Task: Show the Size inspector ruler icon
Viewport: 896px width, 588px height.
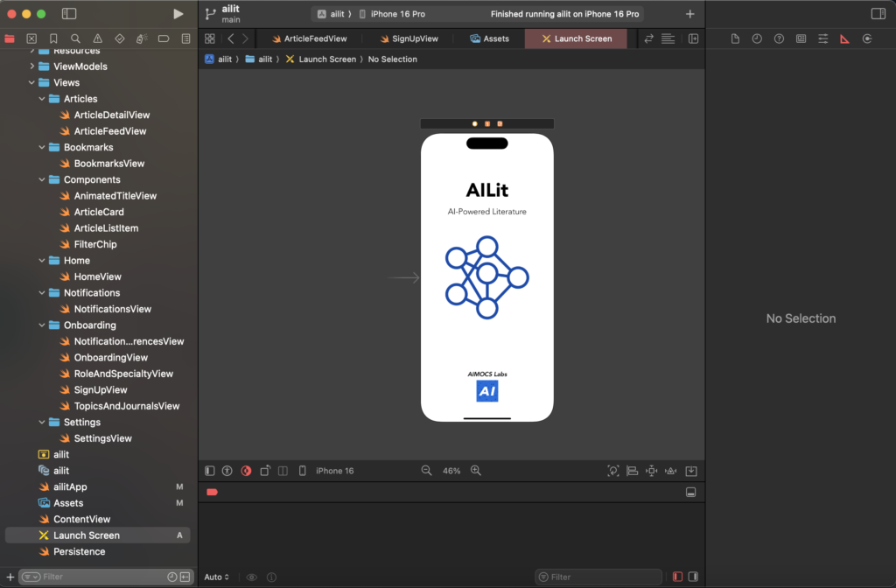Action: point(844,38)
